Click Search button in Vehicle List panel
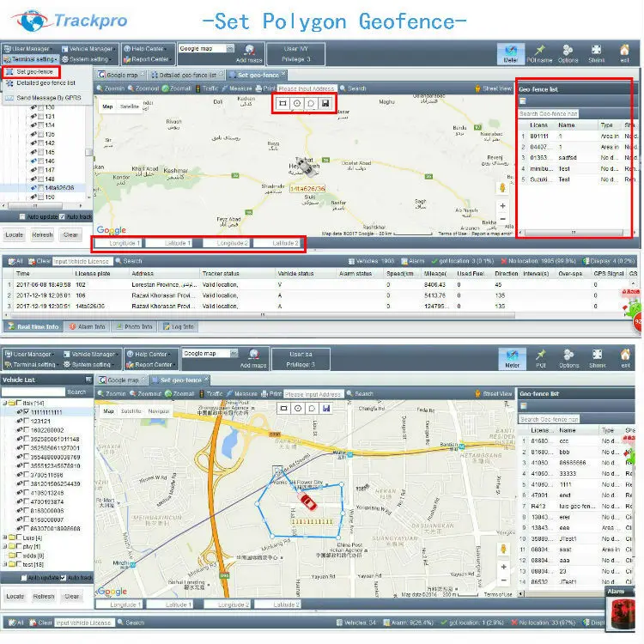Screen dimensions: 644x644 click(76, 392)
